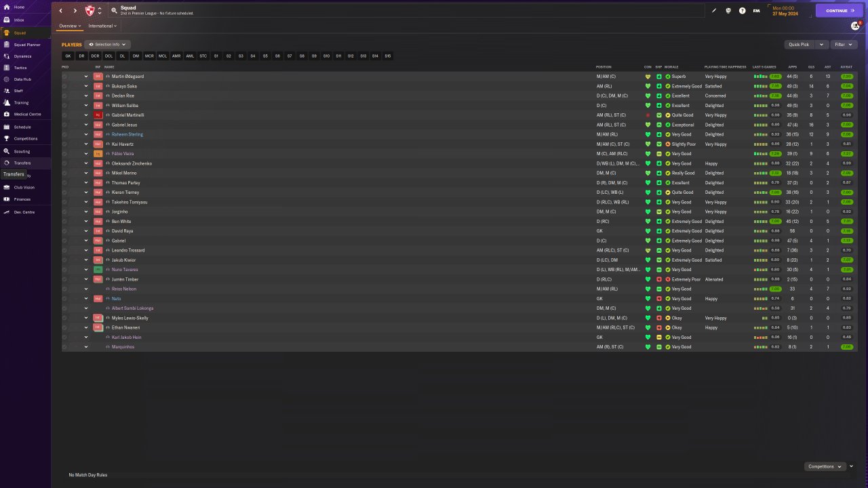Tick the pick checkbox for Bukayo Saka

(64, 86)
